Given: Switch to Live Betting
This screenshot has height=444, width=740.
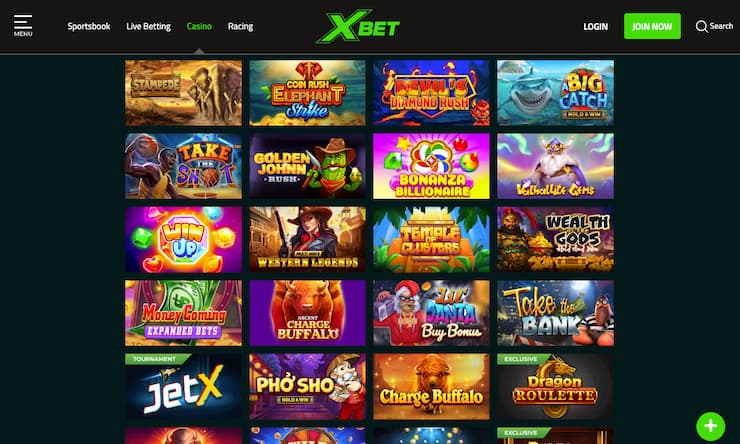Looking at the screenshot, I should pos(148,26).
